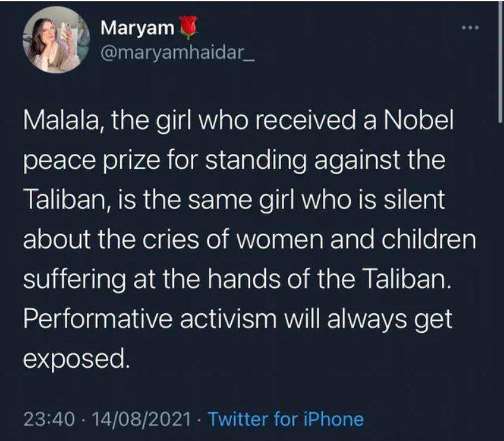
Task: Tap the word Malala in the tweet
Action: [60, 120]
